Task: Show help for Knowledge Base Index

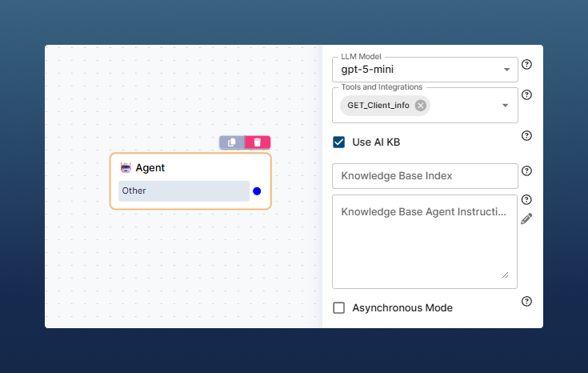Action: click(x=526, y=170)
